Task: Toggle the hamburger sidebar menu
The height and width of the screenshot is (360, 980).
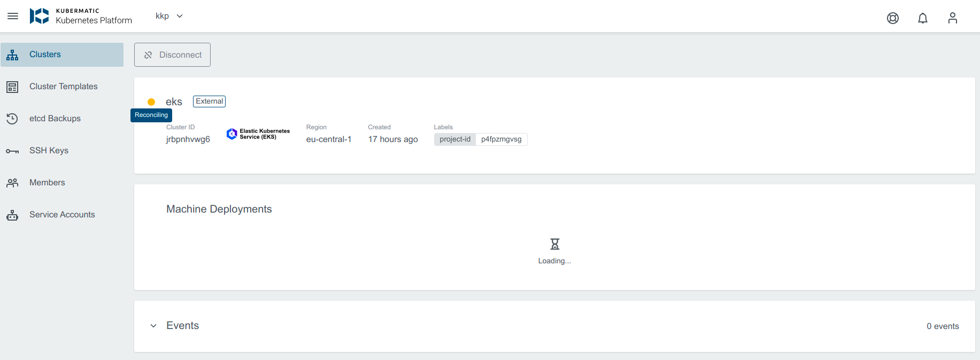Action: click(13, 16)
